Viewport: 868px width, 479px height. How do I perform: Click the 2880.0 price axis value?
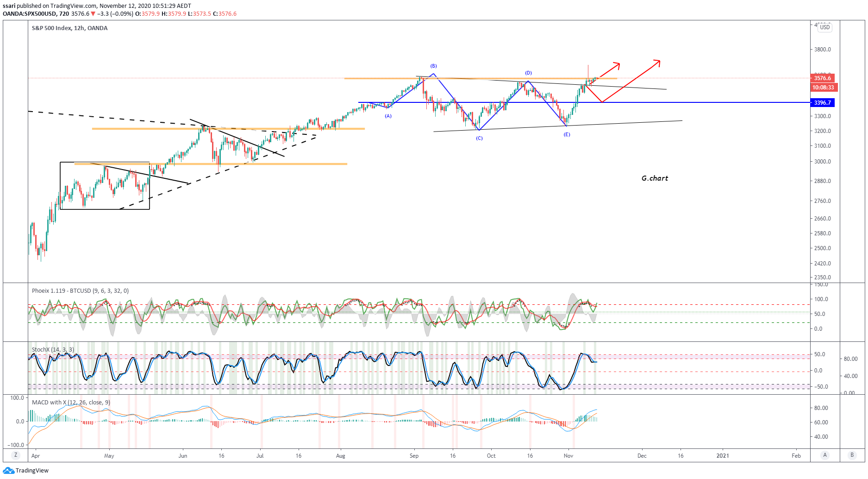[x=823, y=181]
